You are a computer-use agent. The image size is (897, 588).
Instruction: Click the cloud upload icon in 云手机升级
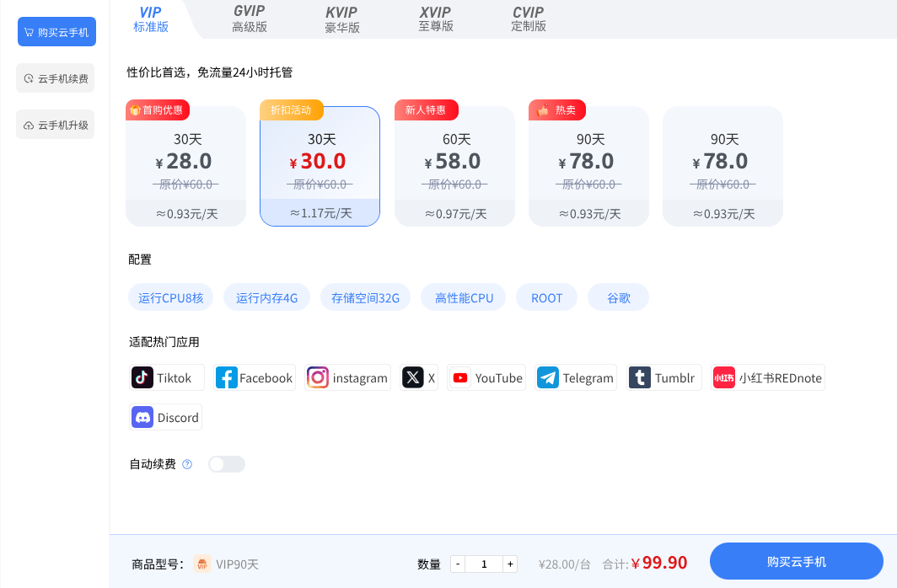coord(29,125)
